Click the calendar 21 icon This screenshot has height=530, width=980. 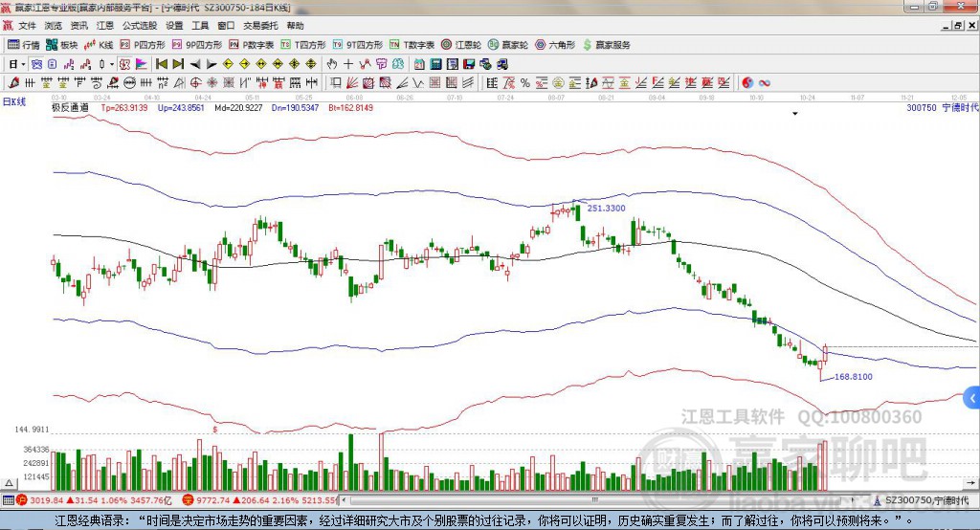(419, 64)
